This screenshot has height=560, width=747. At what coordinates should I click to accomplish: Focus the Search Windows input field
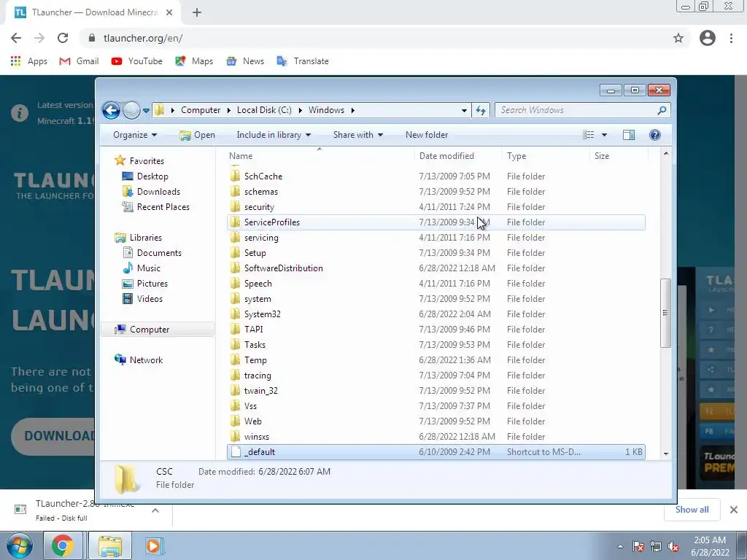coord(576,111)
